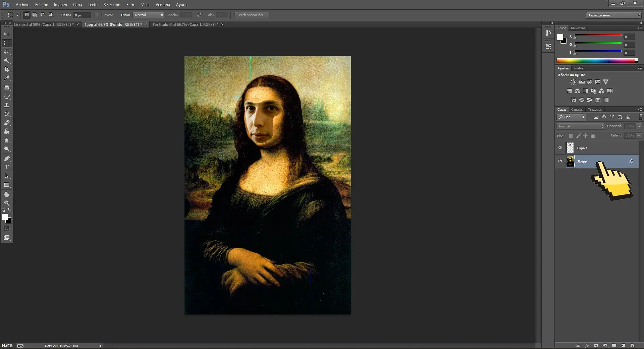Select the Lasso tool
This screenshot has height=349, width=644.
pyautogui.click(x=7, y=52)
